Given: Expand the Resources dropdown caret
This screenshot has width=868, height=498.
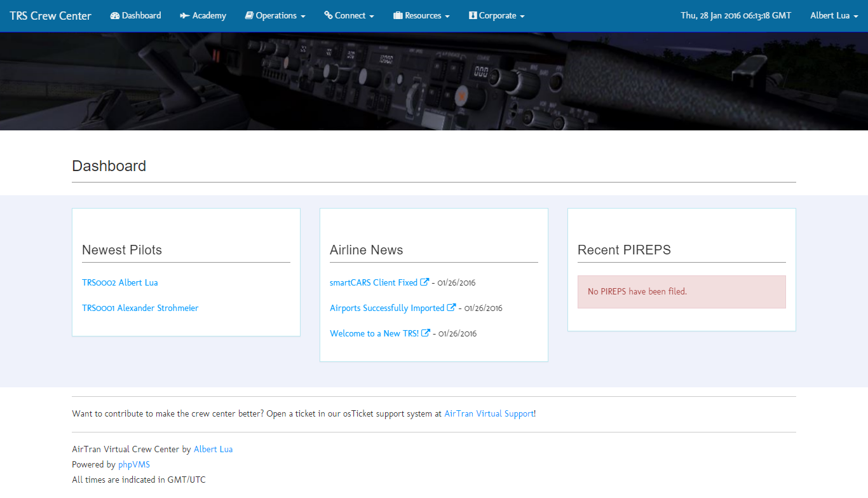Looking at the screenshot, I should [447, 17].
